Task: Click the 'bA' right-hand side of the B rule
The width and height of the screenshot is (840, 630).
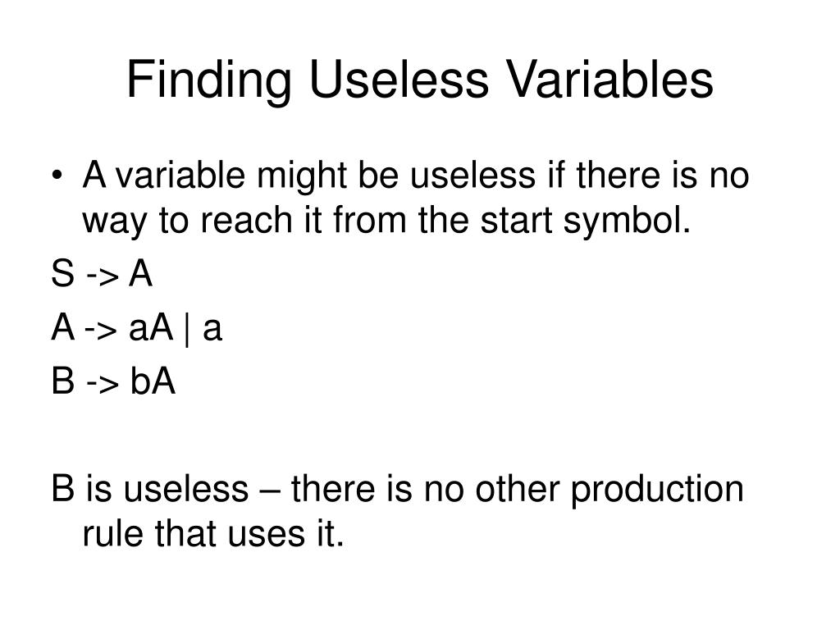Action: click(153, 381)
